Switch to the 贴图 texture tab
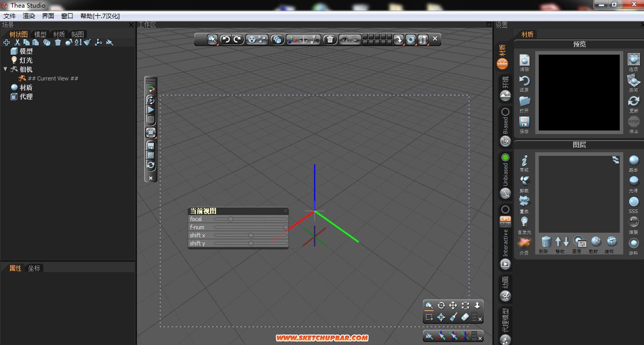Screen dimensions: 644x345 click(x=77, y=34)
